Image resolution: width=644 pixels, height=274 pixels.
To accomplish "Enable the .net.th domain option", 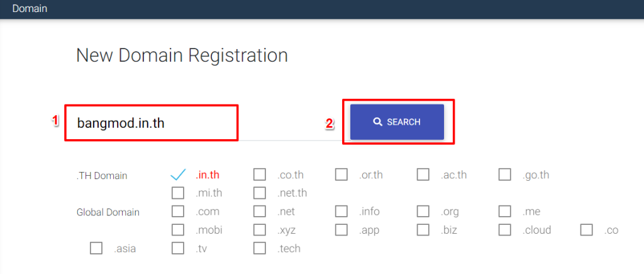I will [x=260, y=193].
